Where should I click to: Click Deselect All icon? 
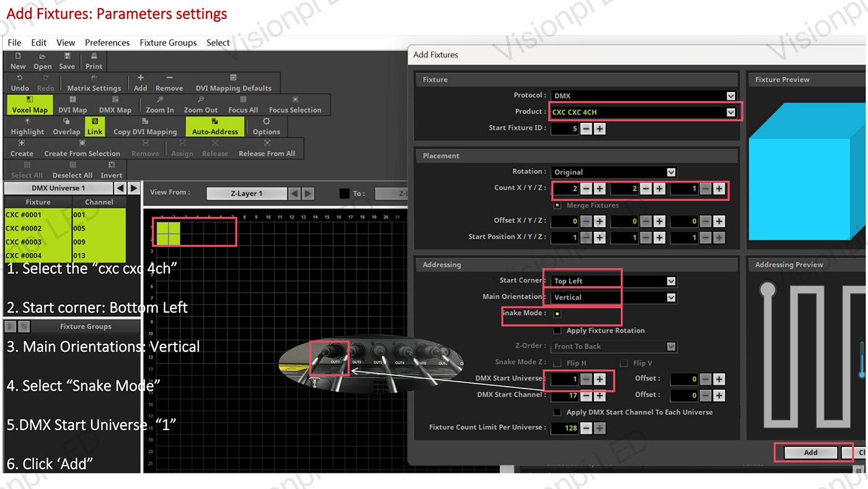(73, 170)
